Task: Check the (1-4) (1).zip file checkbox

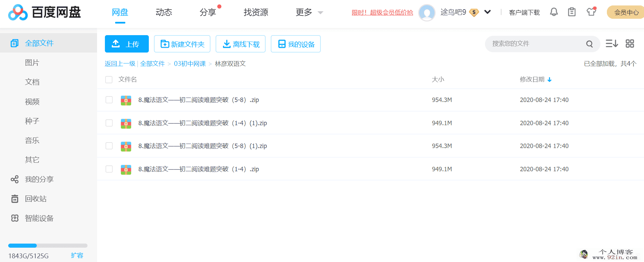Action: click(109, 123)
